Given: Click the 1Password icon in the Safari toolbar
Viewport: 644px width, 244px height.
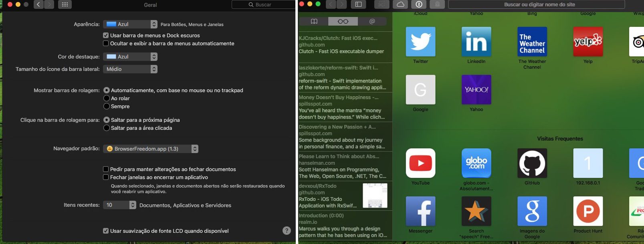Looking at the screenshot, I should pos(419,4).
